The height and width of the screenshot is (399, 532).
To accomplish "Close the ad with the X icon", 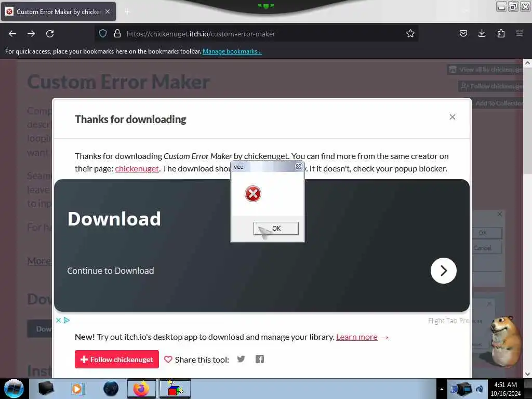I will pos(58,320).
